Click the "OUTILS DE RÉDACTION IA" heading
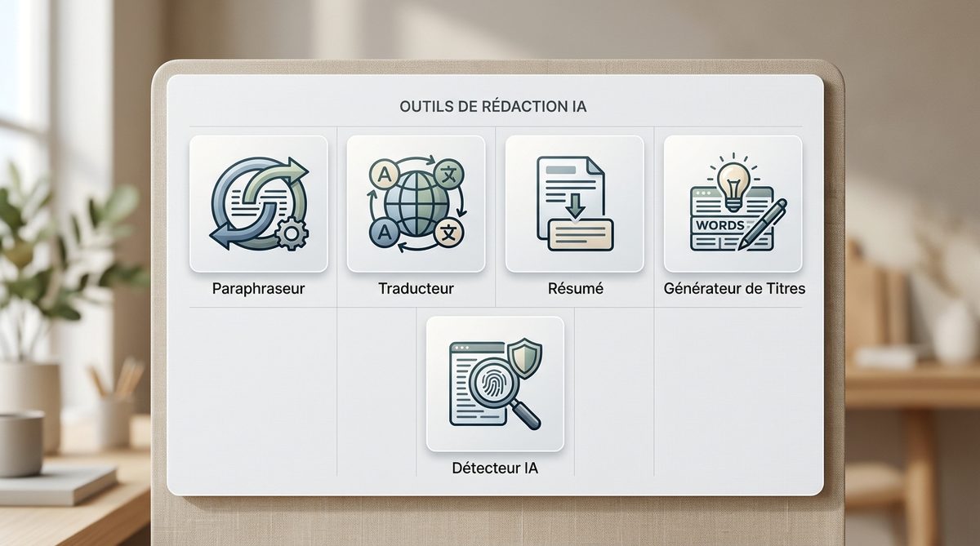This screenshot has width=980, height=546. tap(493, 106)
